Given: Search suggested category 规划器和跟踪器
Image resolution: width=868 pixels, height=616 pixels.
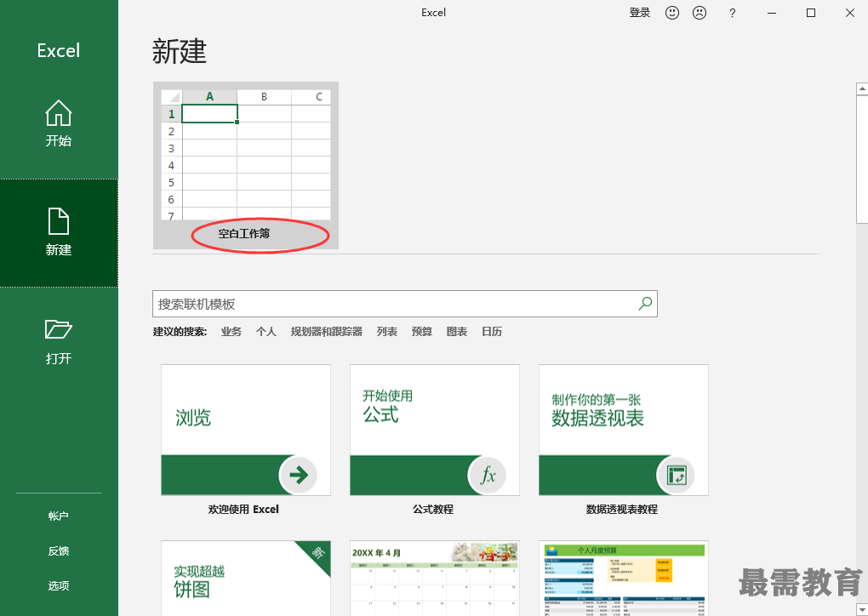Looking at the screenshot, I should [327, 332].
